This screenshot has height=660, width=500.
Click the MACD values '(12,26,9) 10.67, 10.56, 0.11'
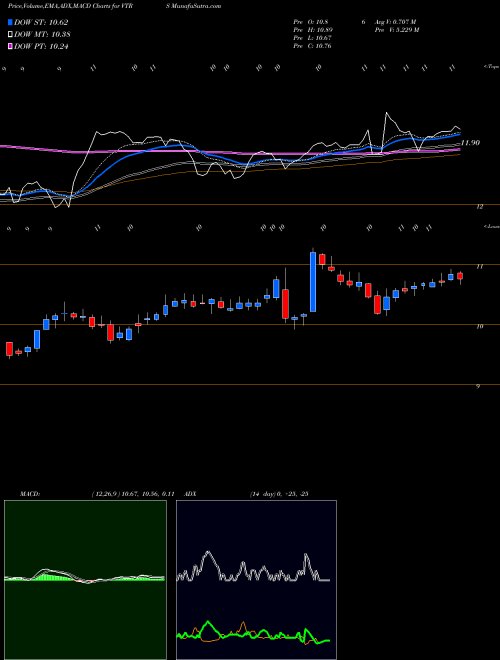click(133, 494)
